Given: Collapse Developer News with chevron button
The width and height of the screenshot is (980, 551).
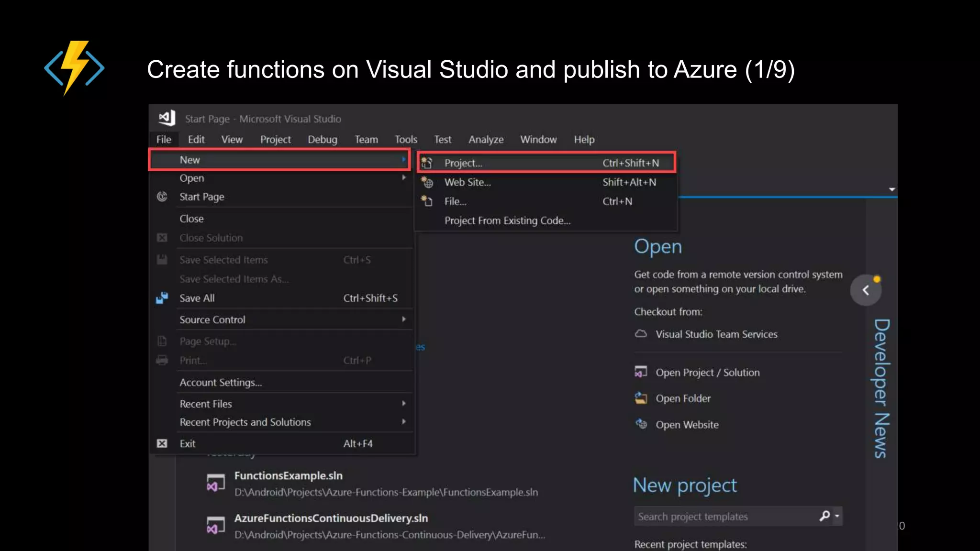Looking at the screenshot, I should coord(866,290).
